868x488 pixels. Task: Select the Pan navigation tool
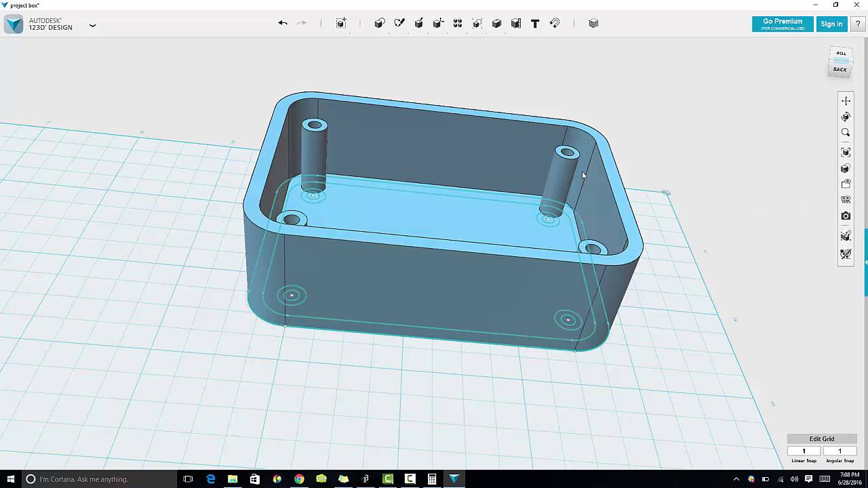tap(846, 101)
